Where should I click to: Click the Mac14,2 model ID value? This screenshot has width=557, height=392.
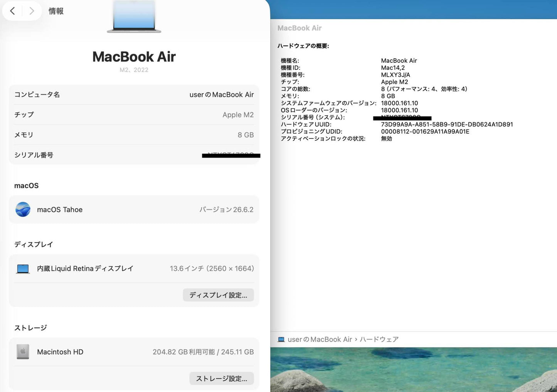pos(393,68)
